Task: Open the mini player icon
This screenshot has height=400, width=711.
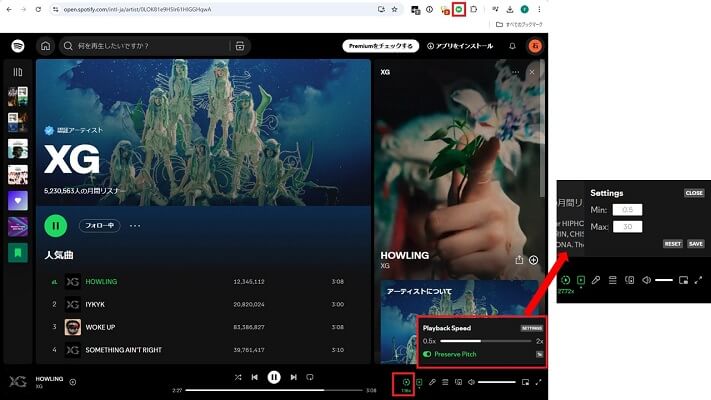Action: click(525, 382)
